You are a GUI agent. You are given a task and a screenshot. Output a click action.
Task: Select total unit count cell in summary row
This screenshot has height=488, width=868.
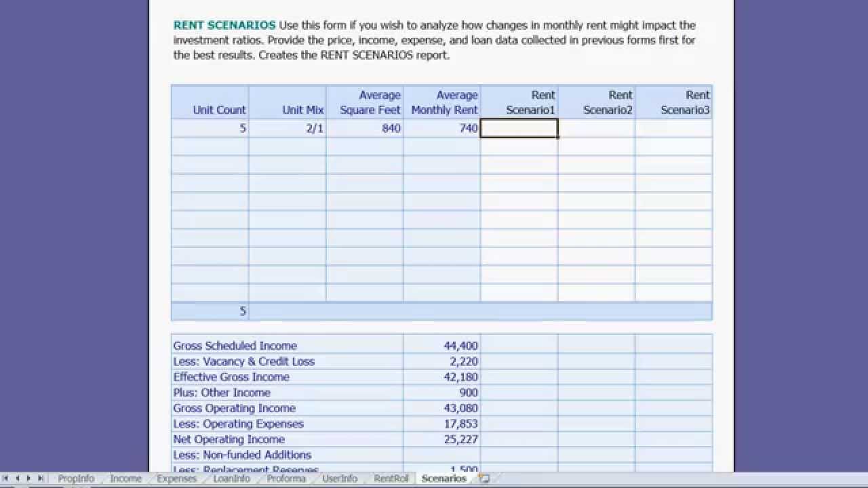210,311
